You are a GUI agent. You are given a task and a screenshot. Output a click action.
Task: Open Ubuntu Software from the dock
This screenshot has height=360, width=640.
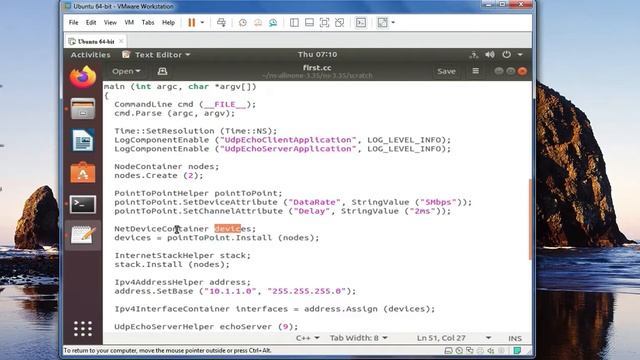click(83, 172)
